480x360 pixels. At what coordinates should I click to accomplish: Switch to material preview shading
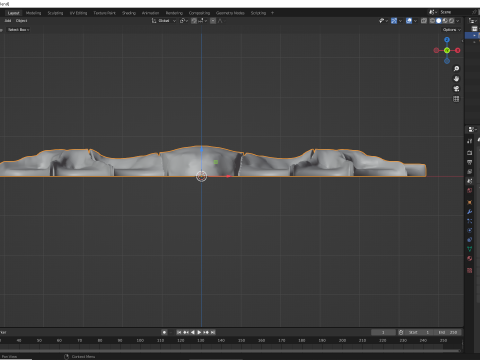(445, 21)
